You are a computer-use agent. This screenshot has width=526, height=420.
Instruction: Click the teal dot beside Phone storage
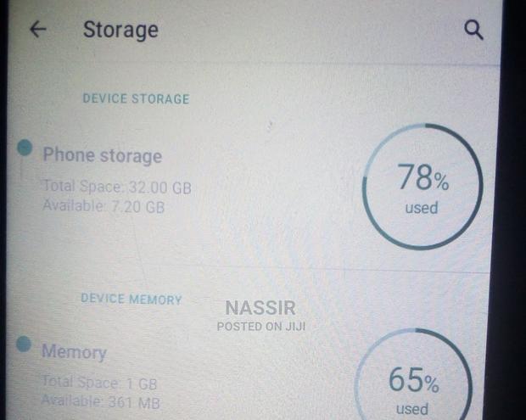pyautogui.click(x=25, y=149)
